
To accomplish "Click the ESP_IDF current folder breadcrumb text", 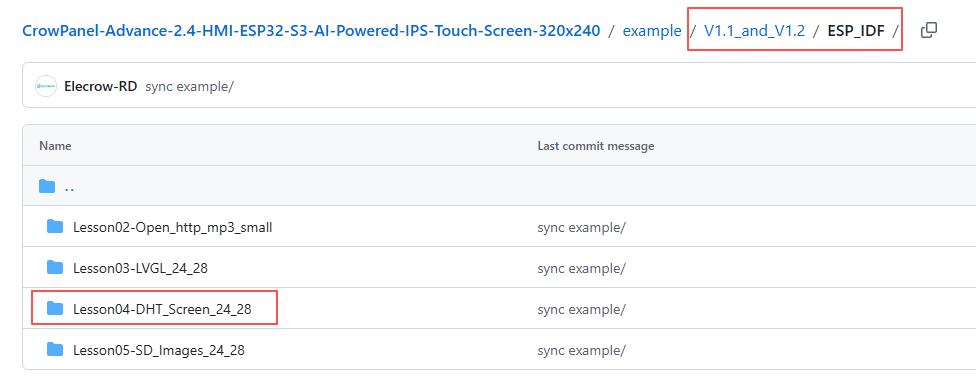I will (x=856, y=30).
